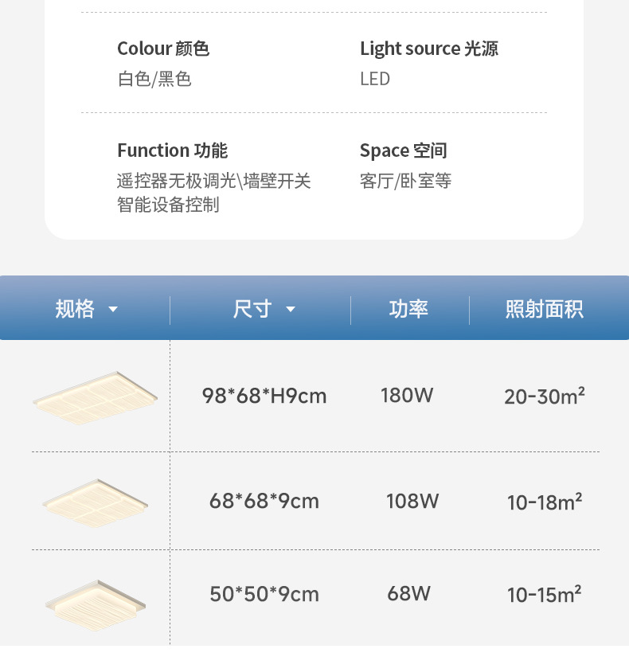Expand the 尺寸 dropdown arrow

[x=291, y=310]
